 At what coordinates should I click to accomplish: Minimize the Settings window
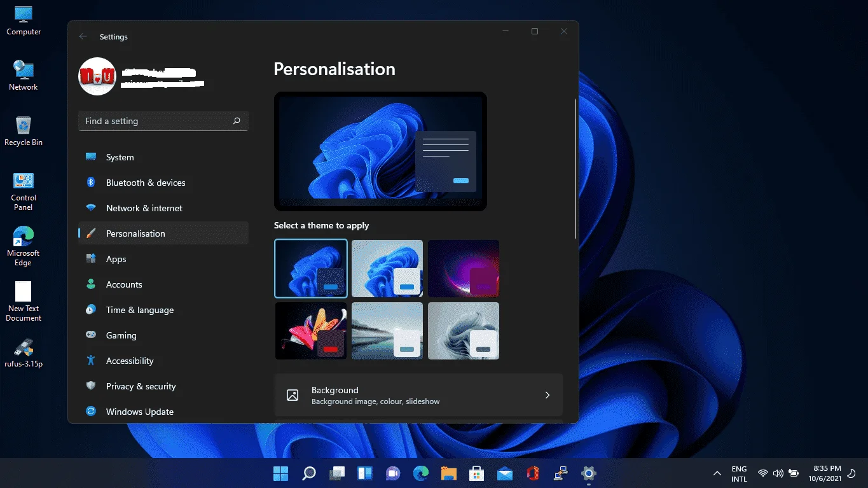tap(506, 31)
